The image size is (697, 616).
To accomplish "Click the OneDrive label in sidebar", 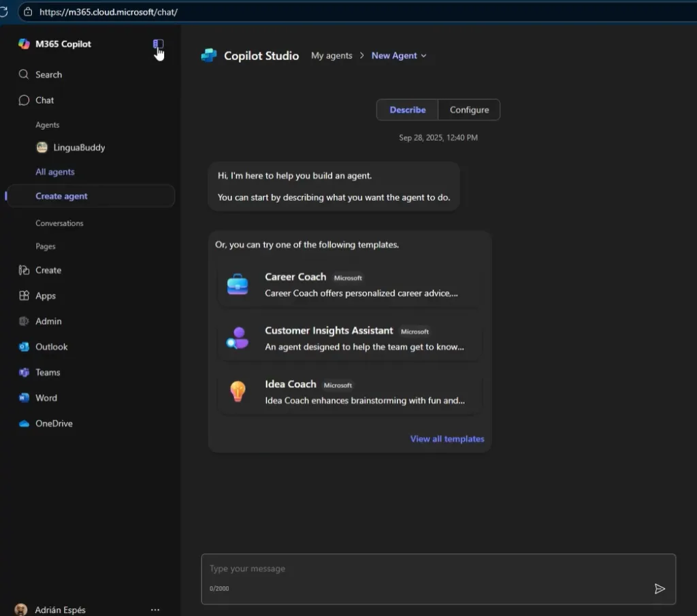I will pos(54,423).
